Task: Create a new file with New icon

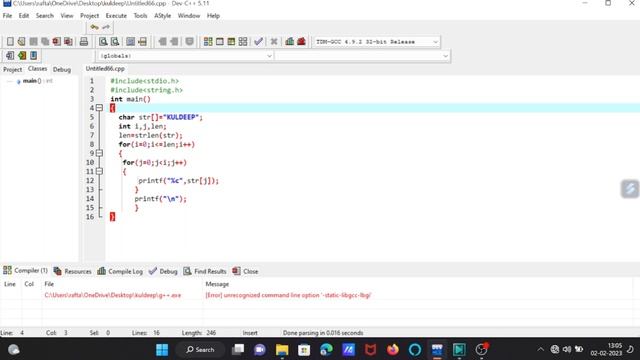Action: coord(10,42)
